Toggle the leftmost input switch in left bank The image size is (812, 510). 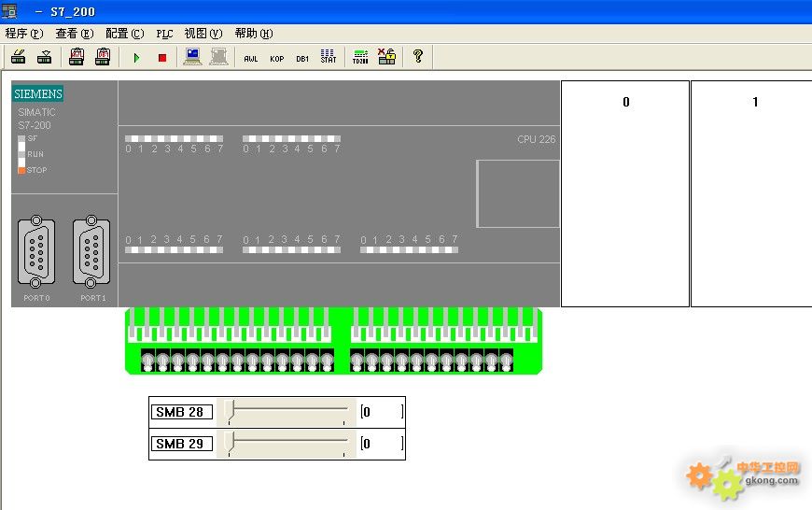148,361
